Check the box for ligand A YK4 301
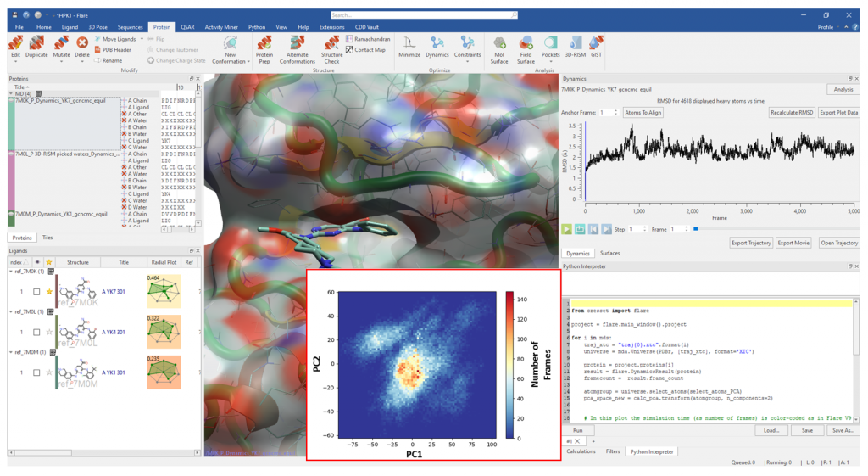The width and height of the screenshot is (868, 476). coord(36,332)
